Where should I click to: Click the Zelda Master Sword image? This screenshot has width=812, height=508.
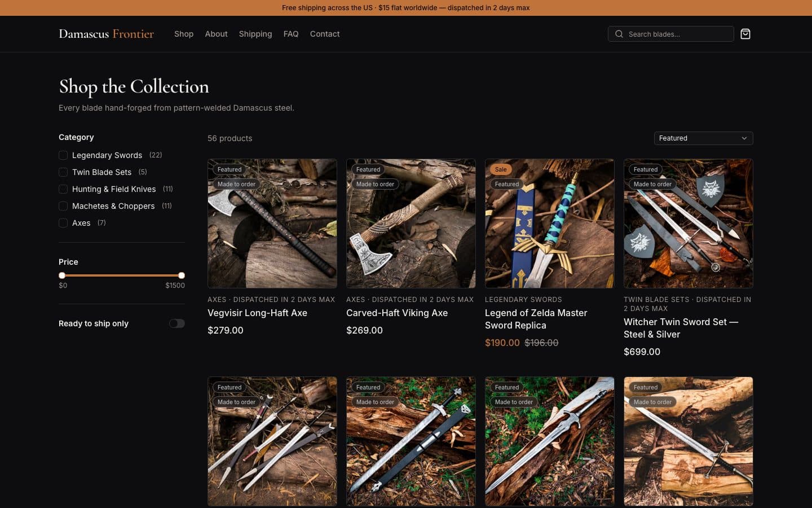[550, 224]
